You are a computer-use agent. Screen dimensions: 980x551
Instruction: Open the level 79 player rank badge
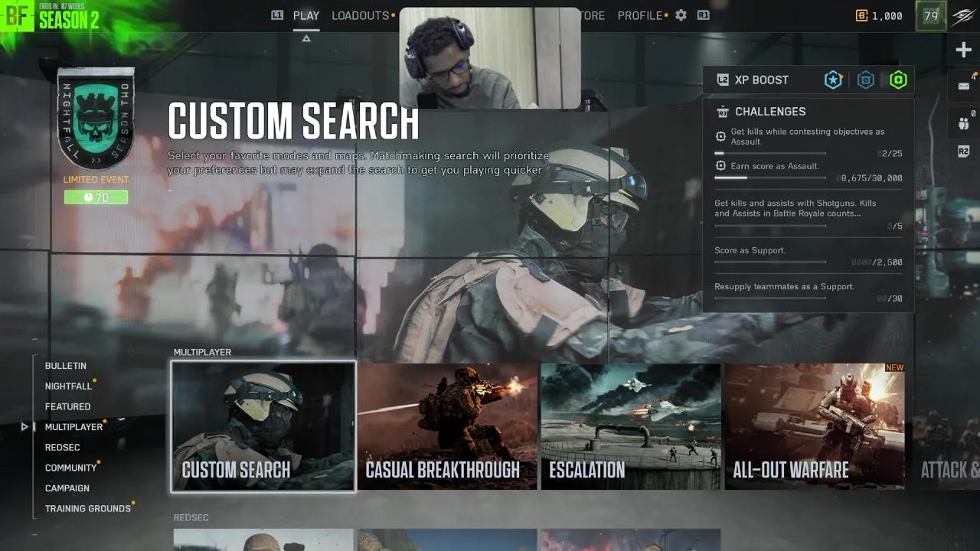click(931, 15)
